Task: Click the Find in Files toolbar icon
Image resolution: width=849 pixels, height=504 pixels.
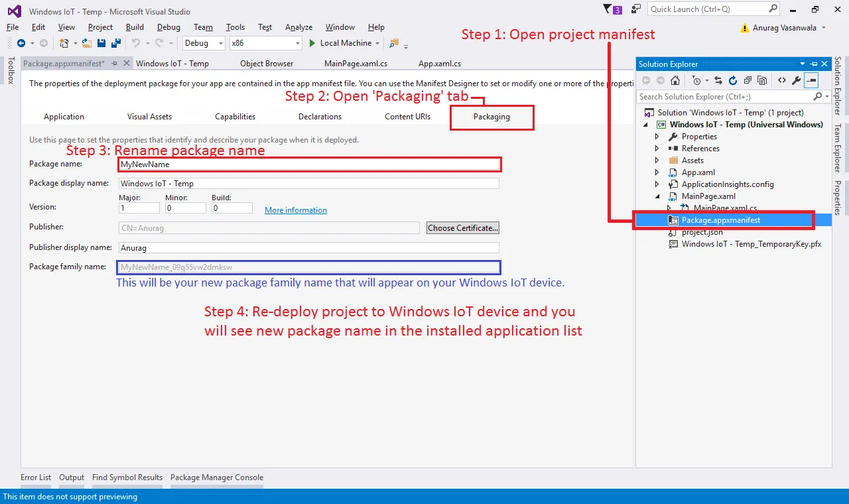Action: tap(394, 43)
